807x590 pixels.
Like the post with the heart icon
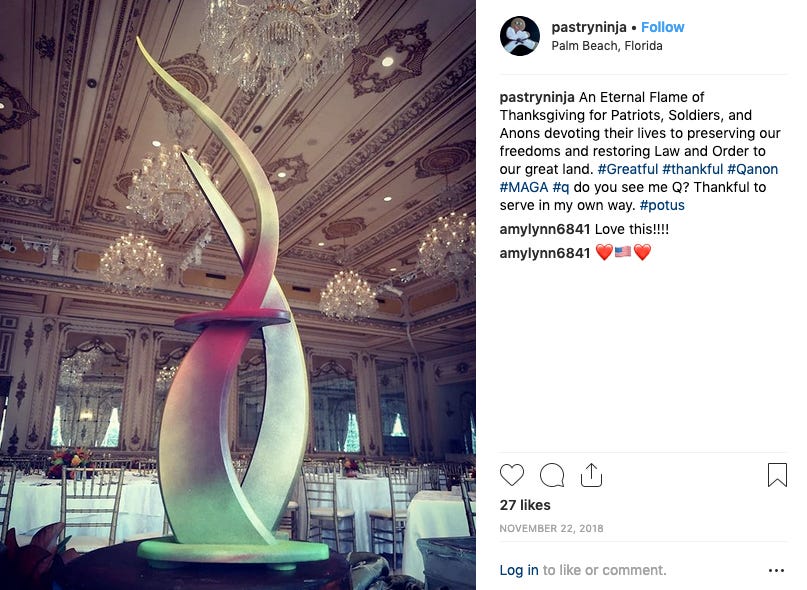pos(512,475)
